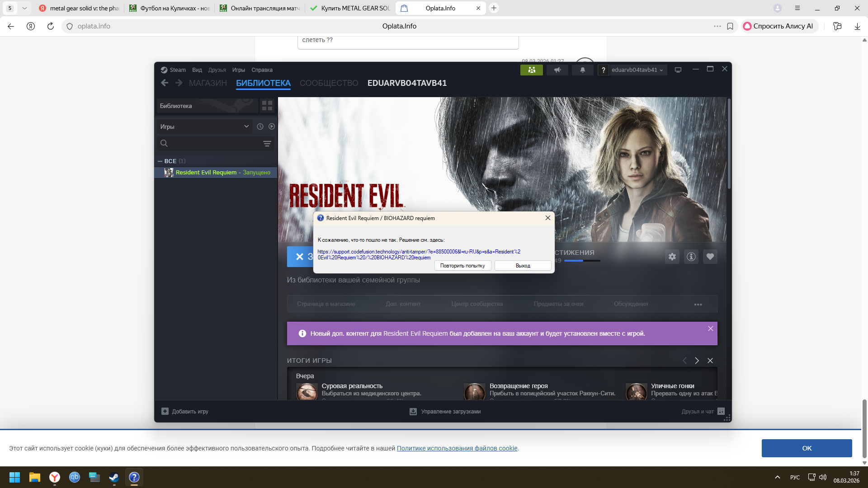Switch to МАГАЗИН tab

[208, 83]
